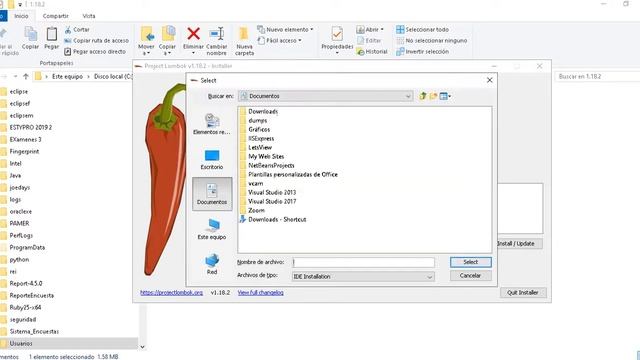Expand Archivos de tipo IDE Installation dropdown
This screenshot has height=360, width=640.
pyautogui.click(x=429, y=277)
